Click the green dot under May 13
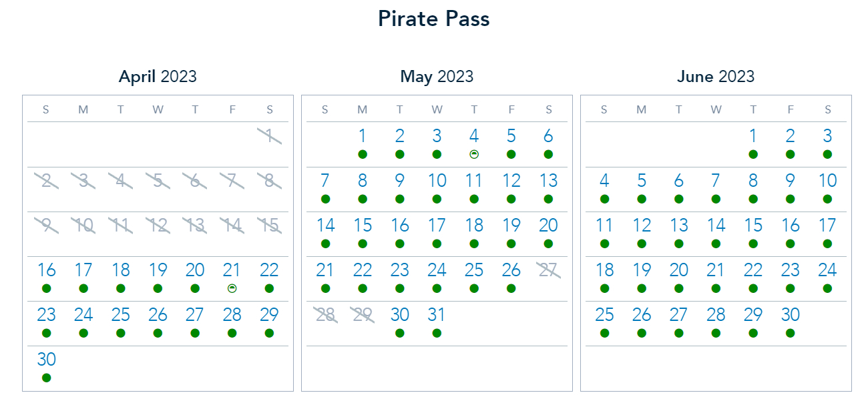This screenshot has width=868, height=405. pyautogui.click(x=548, y=199)
